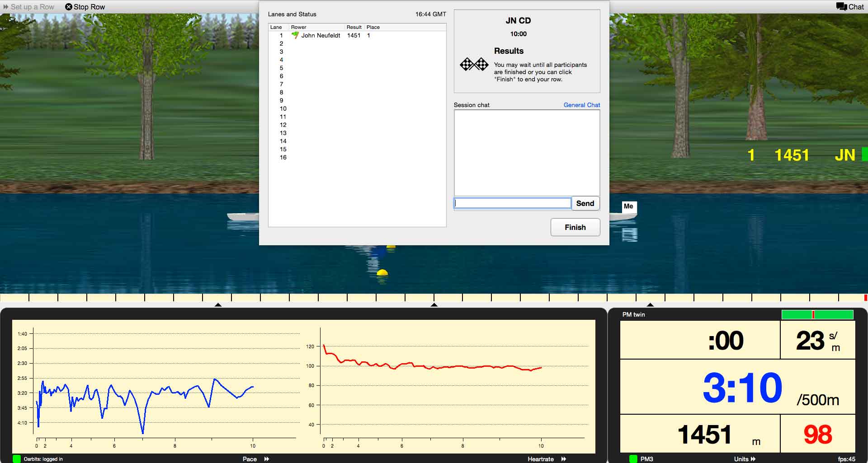868x463 pixels.
Task: Click the Finish button
Action: tap(575, 227)
